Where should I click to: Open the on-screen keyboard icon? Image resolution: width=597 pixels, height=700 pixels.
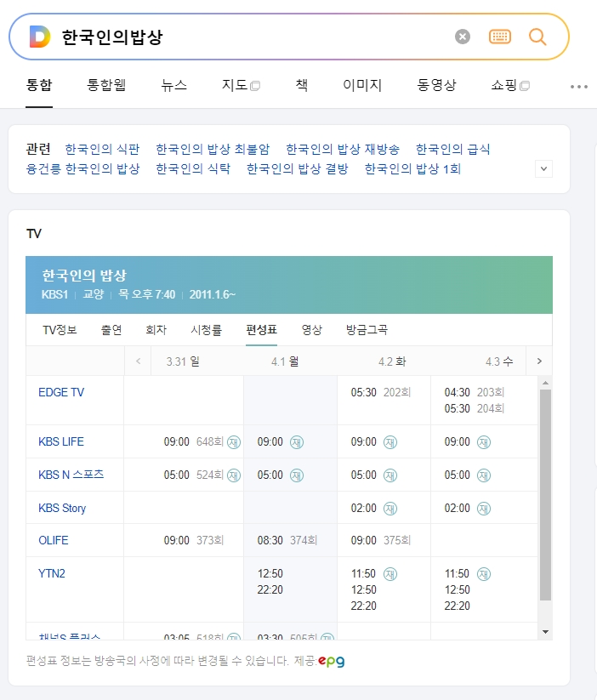point(500,37)
